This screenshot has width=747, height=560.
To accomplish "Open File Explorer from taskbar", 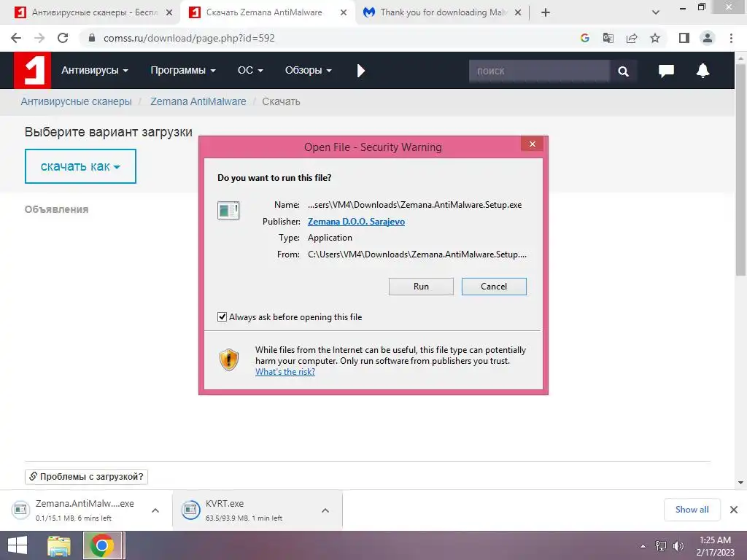I will pyautogui.click(x=59, y=545).
